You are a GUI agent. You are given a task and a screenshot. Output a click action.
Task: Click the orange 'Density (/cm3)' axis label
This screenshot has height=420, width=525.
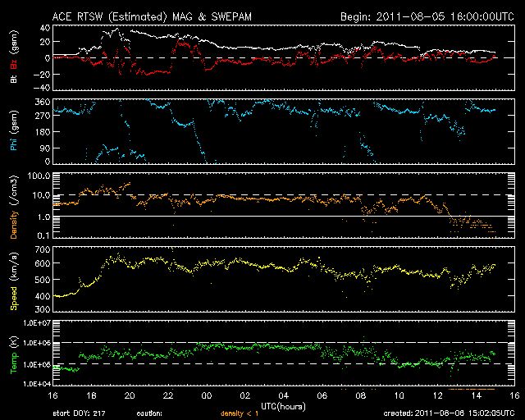point(14,207)
